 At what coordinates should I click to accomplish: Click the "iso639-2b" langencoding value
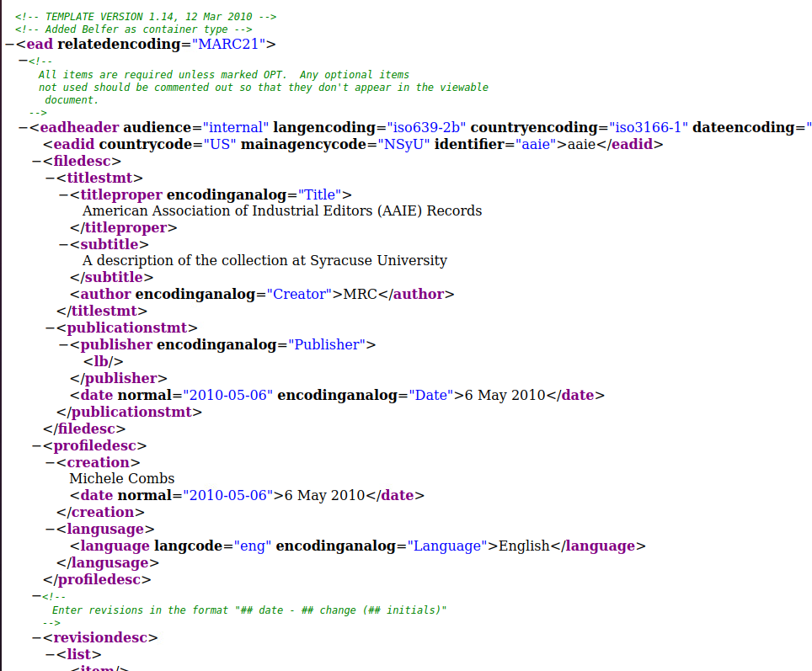coord(426,128)
